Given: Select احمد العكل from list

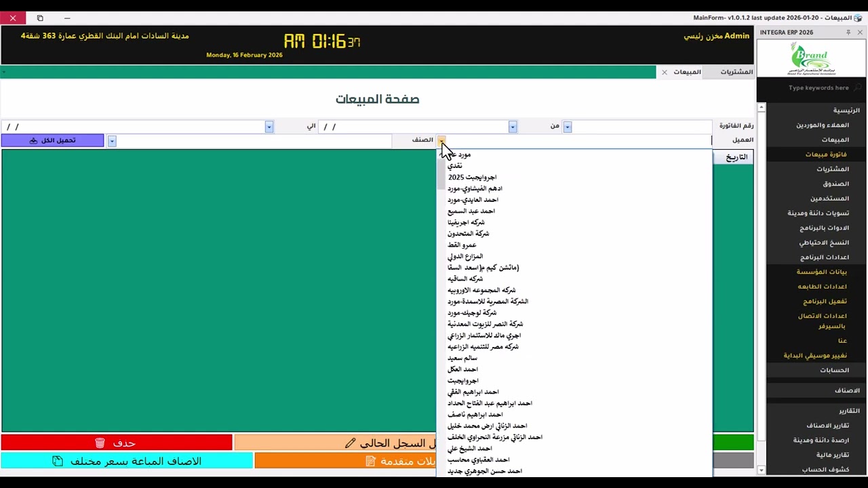Looking at the screenshot, I should (x=462, y=369).
